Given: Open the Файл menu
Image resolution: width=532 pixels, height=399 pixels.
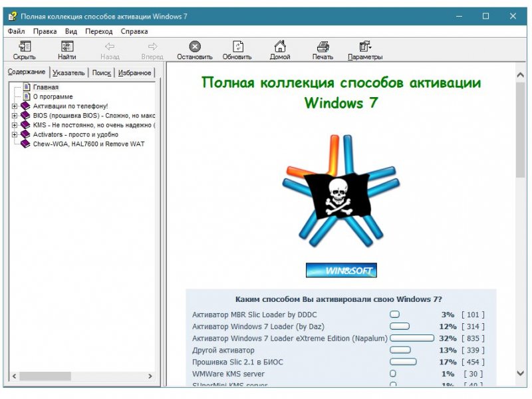Looking at the screenshot, I should point(16,31).
